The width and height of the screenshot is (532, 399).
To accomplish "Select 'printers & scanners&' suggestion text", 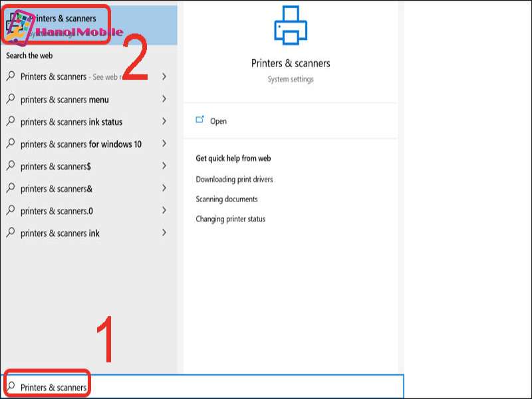I will click(57, 189).
